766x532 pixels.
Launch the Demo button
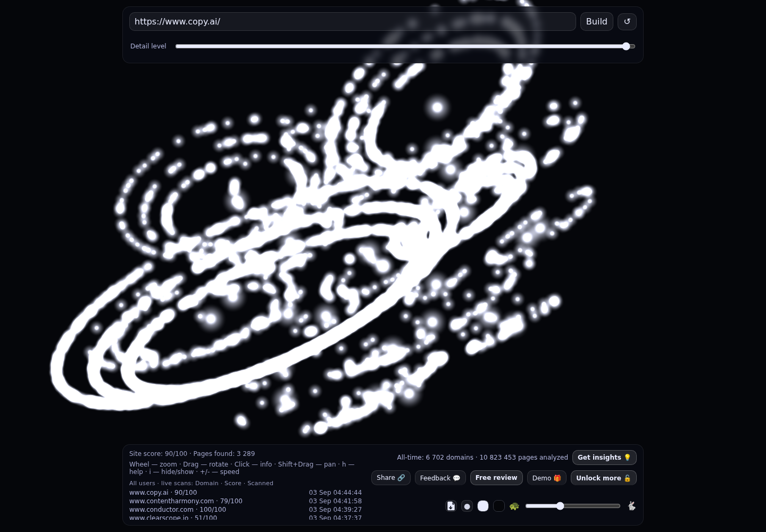[547, 478]
